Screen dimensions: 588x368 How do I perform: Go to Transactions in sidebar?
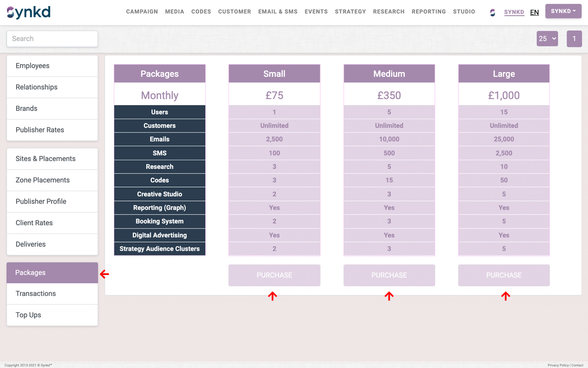pyautogui.click(x=36, y=294)
